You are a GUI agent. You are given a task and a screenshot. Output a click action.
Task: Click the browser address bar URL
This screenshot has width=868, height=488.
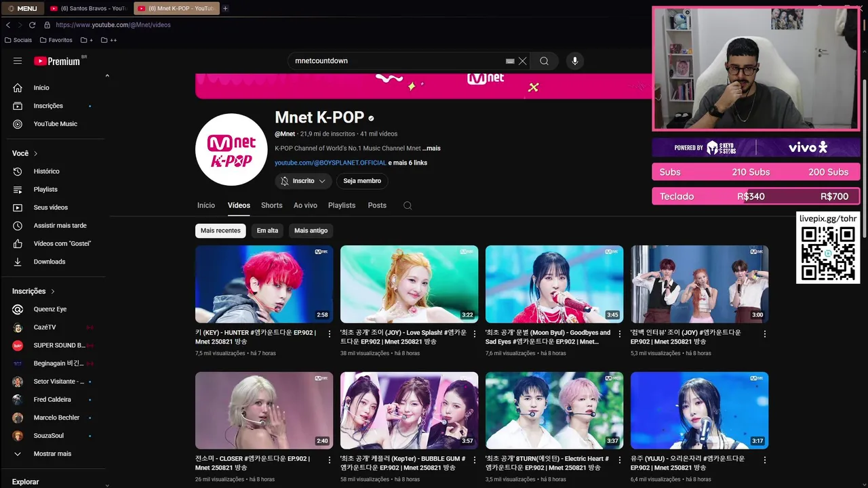(113, 25)
